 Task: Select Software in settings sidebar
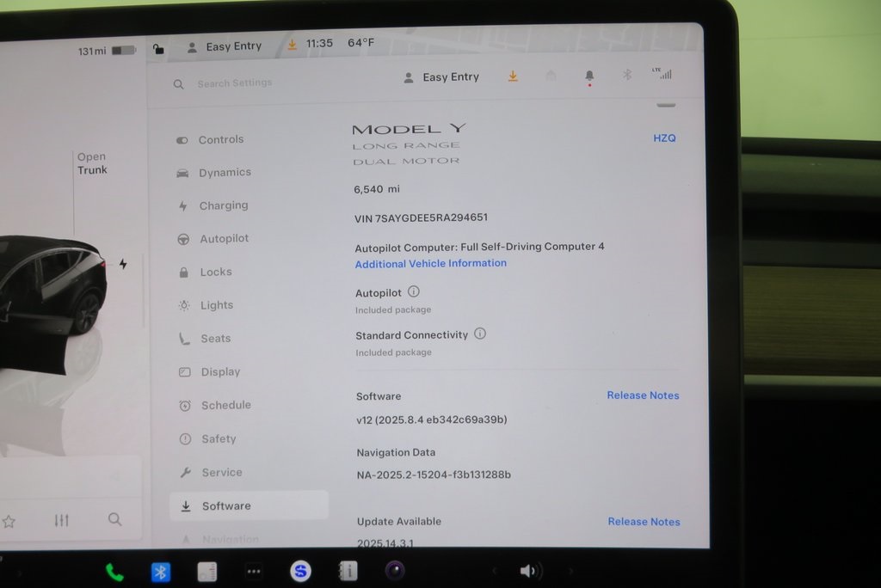[249, 505]
